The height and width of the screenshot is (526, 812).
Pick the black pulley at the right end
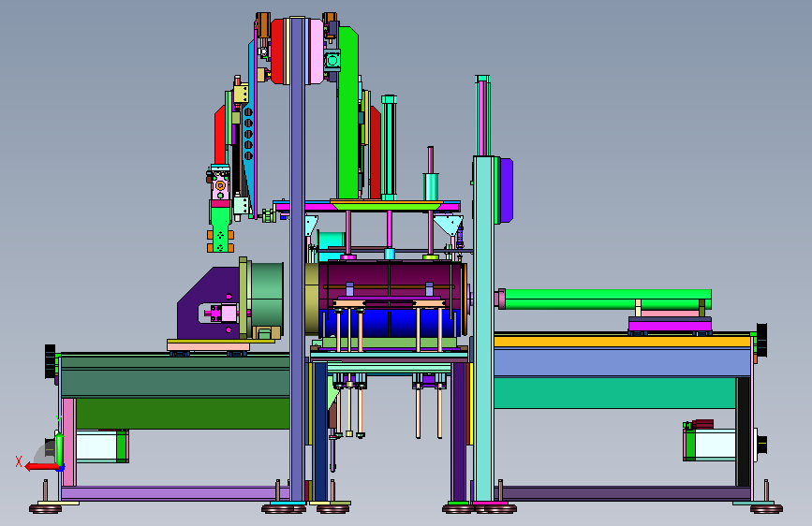(761, 340)
